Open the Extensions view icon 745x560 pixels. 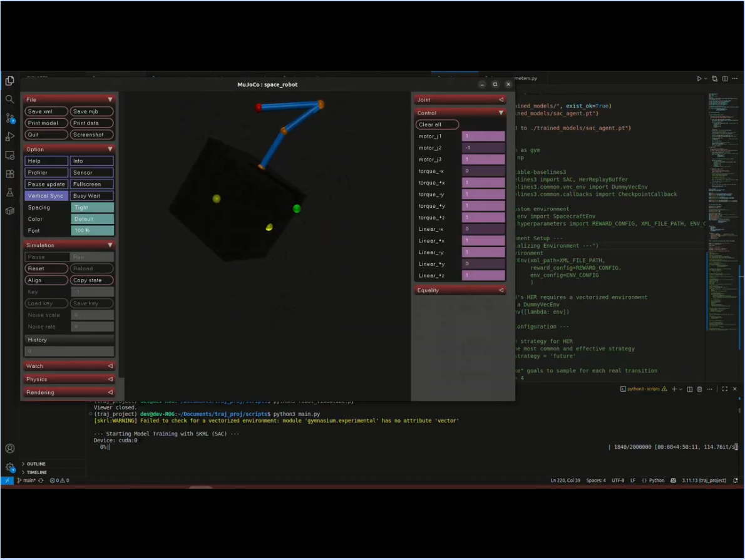(x=9, y=174)
